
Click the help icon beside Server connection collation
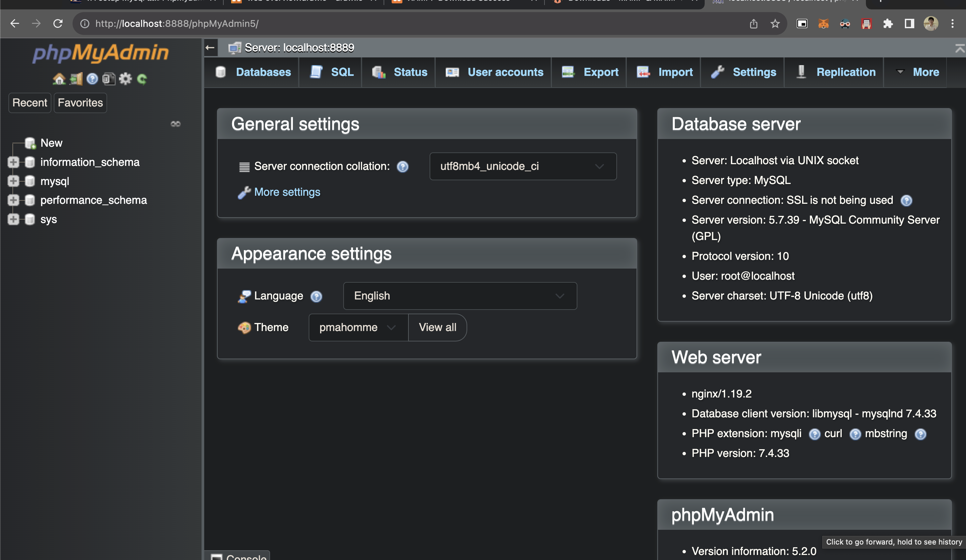point(402,167)
